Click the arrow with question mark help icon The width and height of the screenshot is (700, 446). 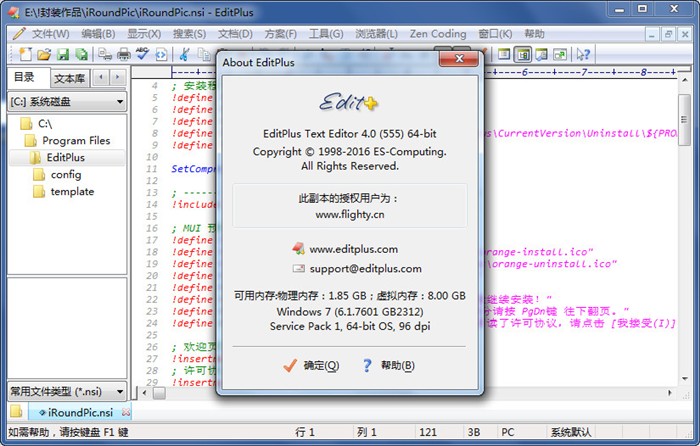click(x=583, y=54)
